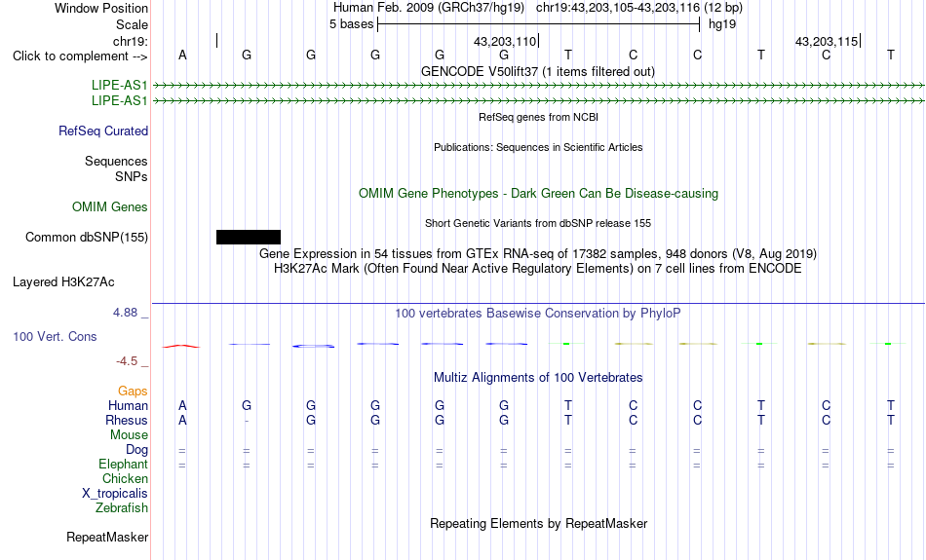Click the Elephant species label
This screenshot has height=560, width=926.
[123, 465]
